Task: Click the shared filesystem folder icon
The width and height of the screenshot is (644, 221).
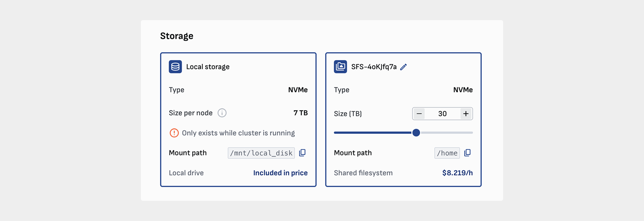Action: coord(340,67)
